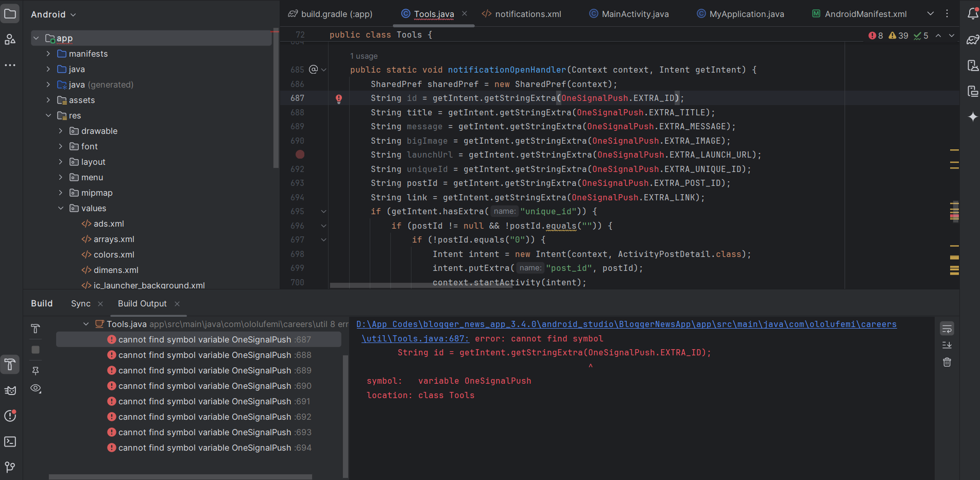Image resolution: width=980 pixels, height=480 pixels.
Task: Show the hidden editor tabs dropdown
Action: pos(930,14)
